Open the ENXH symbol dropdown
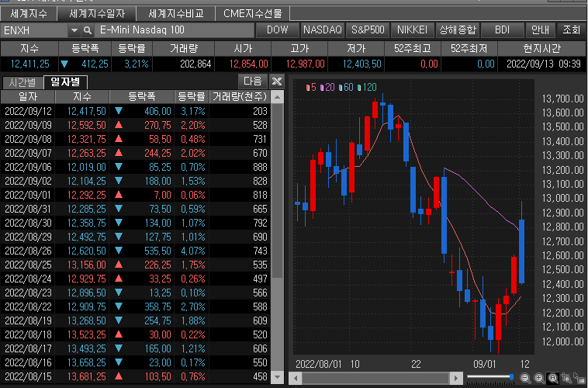 pos(74,30)
